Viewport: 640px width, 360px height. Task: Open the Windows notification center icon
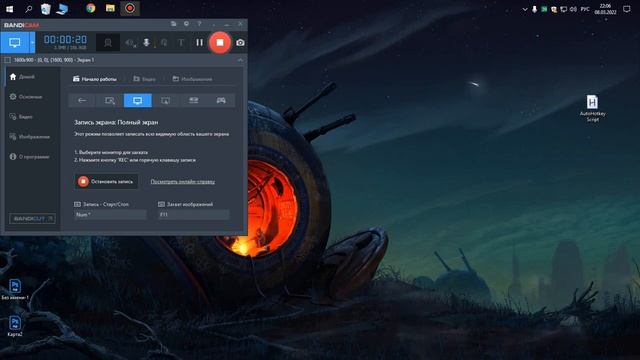[x=627, y=9]
